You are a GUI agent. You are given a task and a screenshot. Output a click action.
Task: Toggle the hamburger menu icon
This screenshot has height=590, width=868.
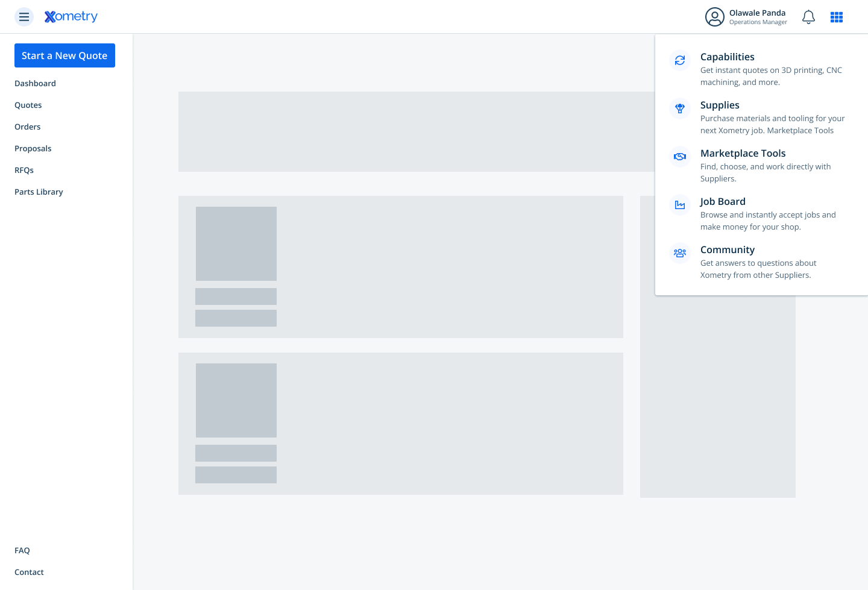click(x=24, y=17)
